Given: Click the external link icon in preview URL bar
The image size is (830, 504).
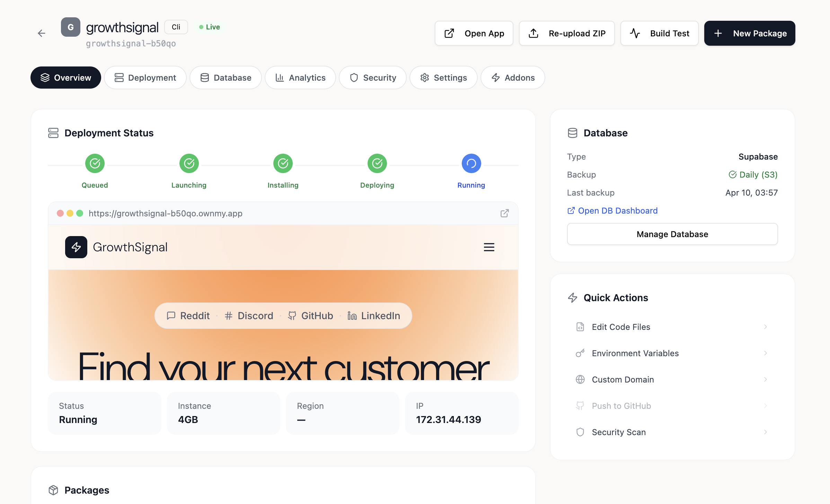Looking at the screenshot, I should click(x=504, y=213).
